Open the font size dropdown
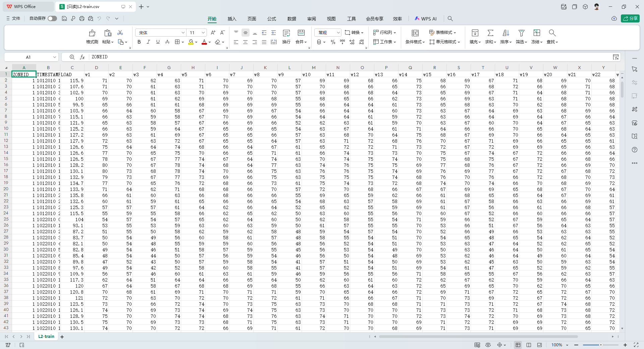644x349 pixels. (x=203, y=33)
